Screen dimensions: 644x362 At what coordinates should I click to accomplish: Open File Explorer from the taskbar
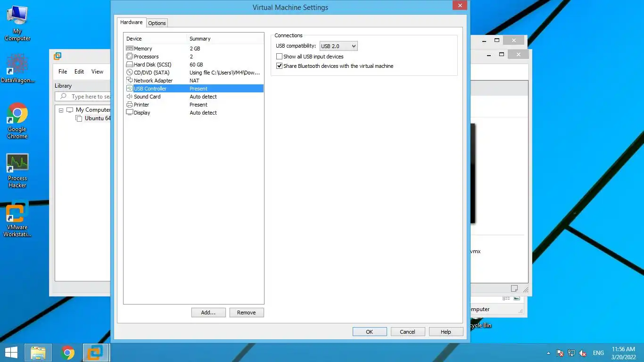[x=38, y=353]
